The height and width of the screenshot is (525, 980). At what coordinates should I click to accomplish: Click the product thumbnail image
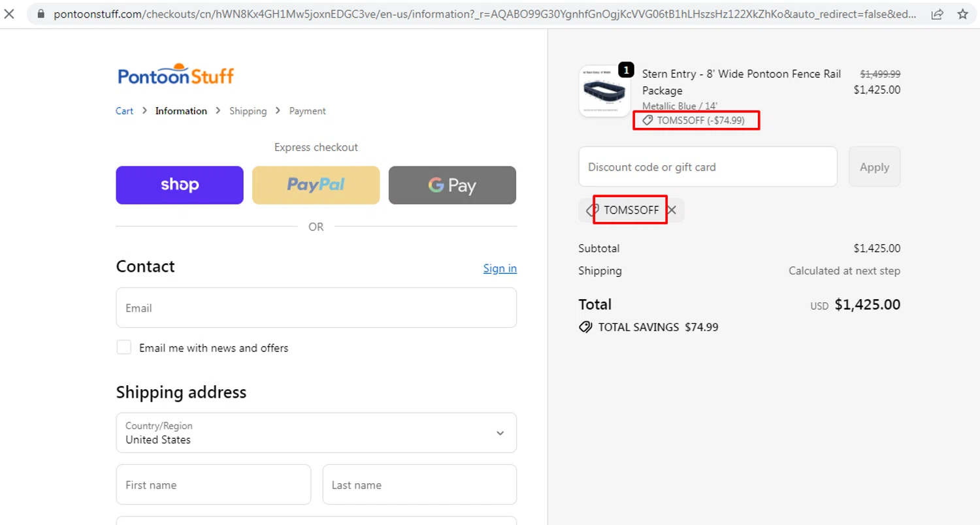pyautogui.click(x=604, y=91)
